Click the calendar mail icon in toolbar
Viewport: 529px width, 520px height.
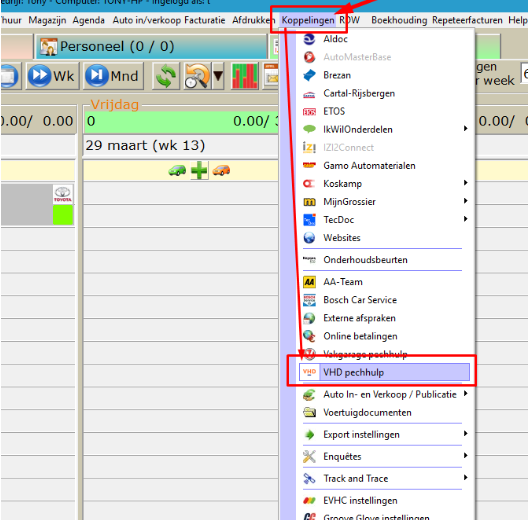[x=271, y=76]
